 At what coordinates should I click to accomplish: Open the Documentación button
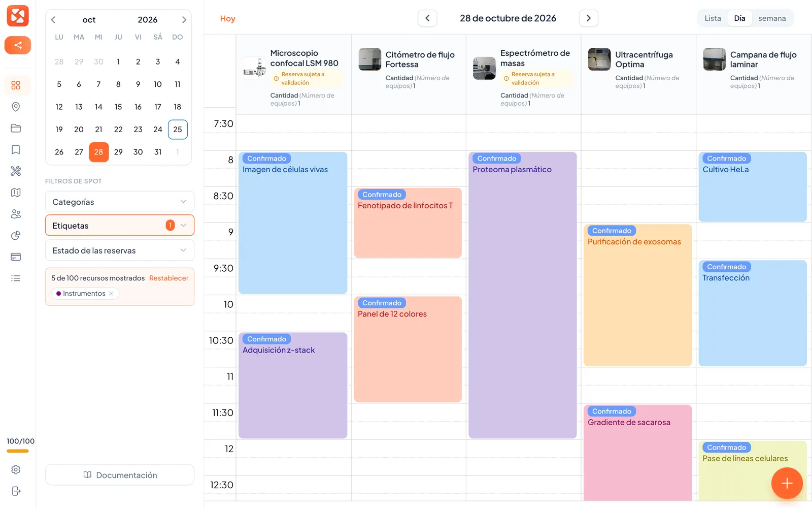coord(120,475)
